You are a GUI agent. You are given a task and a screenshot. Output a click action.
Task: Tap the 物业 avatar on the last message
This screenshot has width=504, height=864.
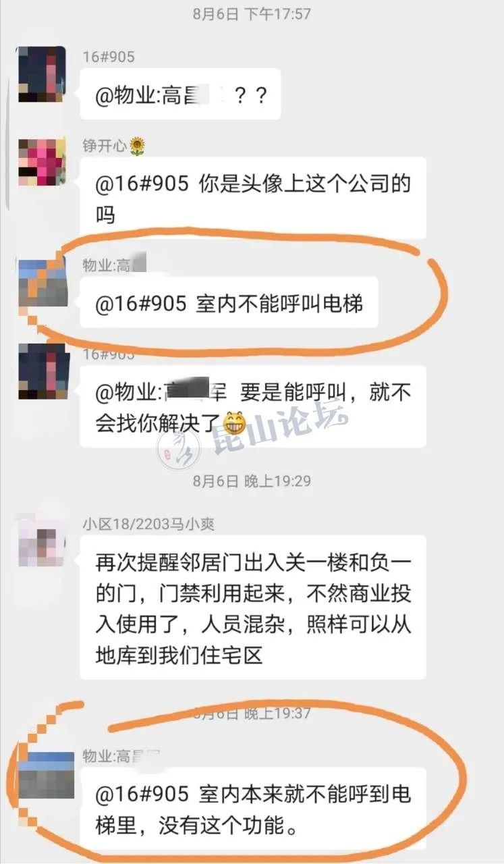pos(46,776)
